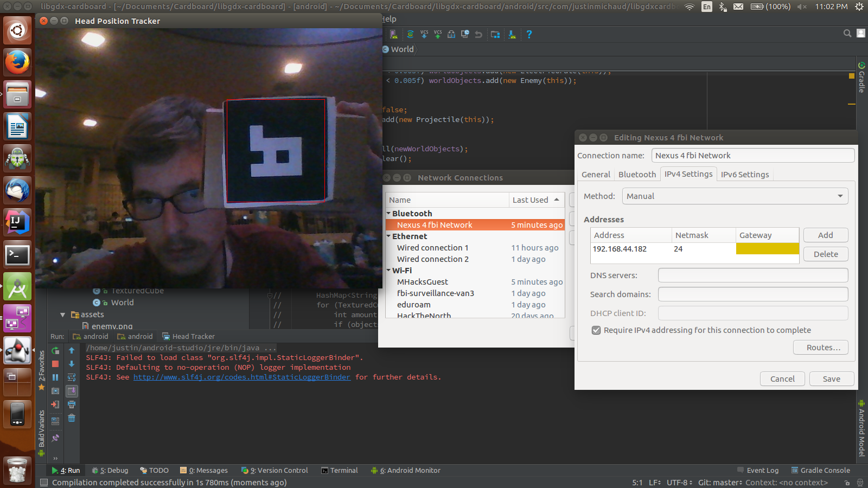Image resolution: width=868 pixels, height=488 pixels.
Task: Rerun the process in the Run panel
Action: (55, 351)
